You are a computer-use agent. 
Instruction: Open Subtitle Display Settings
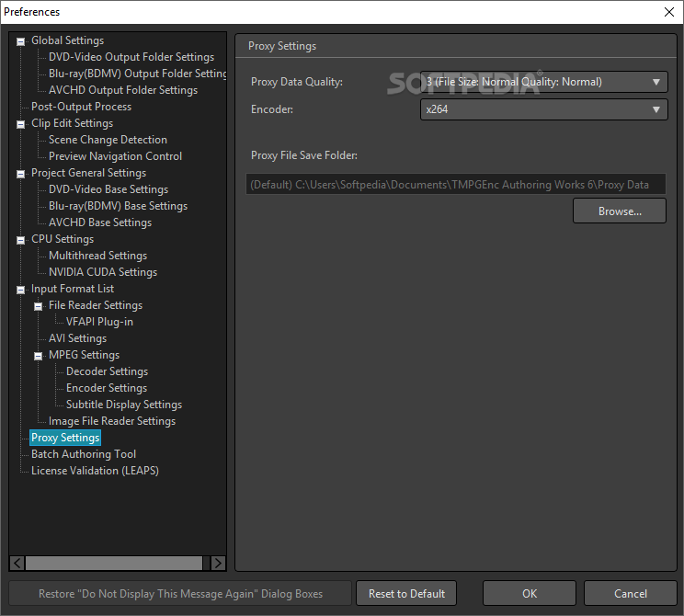(x=124, y=405)
